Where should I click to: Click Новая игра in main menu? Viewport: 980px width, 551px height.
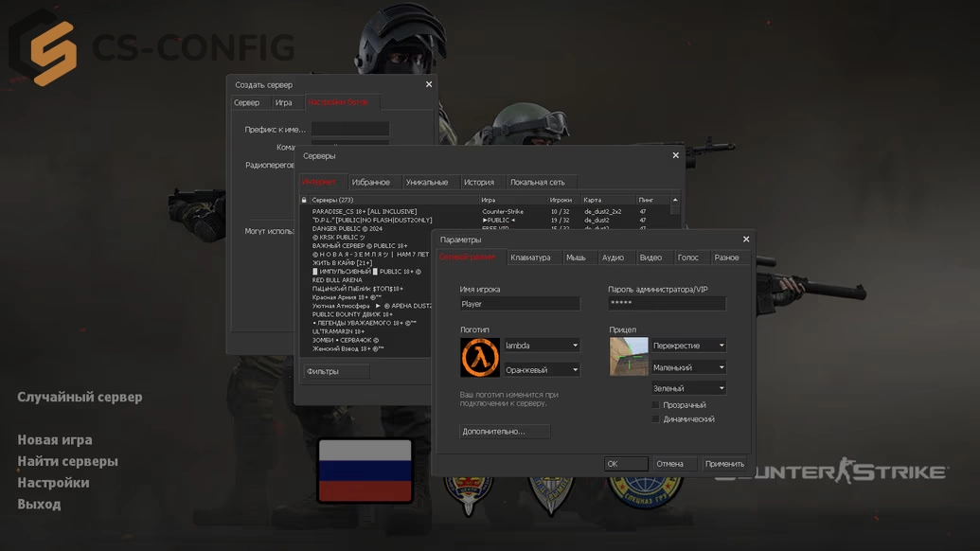tap(54, 440)
